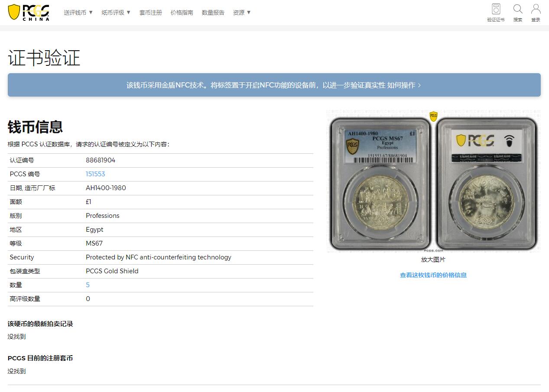Expand the 送评钱币 dropdown menu
Image resolution: width=549 pixels, height=392 pixels.
pos(78,13)
